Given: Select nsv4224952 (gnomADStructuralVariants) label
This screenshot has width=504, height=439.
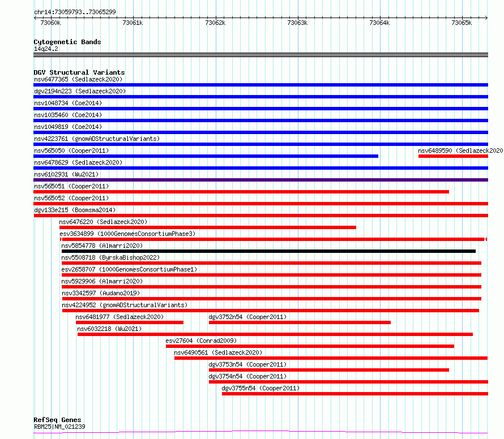Looking at the screenshot, I should (x=125, y=305).
